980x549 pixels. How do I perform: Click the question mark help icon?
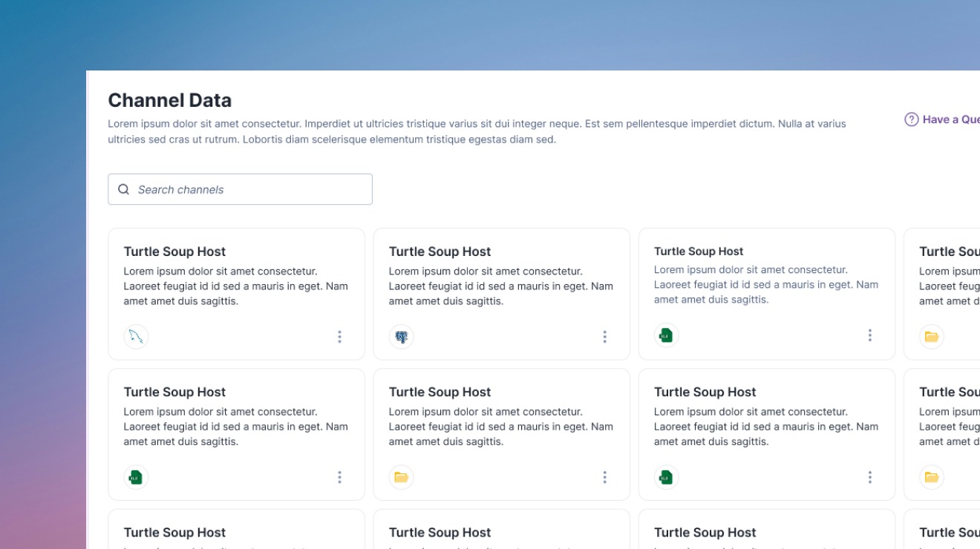911,119
